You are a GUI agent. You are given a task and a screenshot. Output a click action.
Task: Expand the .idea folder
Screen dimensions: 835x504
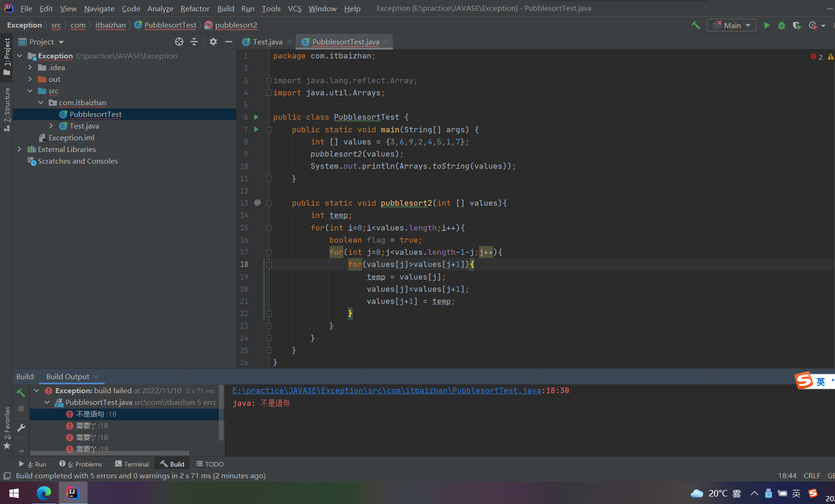30,67
